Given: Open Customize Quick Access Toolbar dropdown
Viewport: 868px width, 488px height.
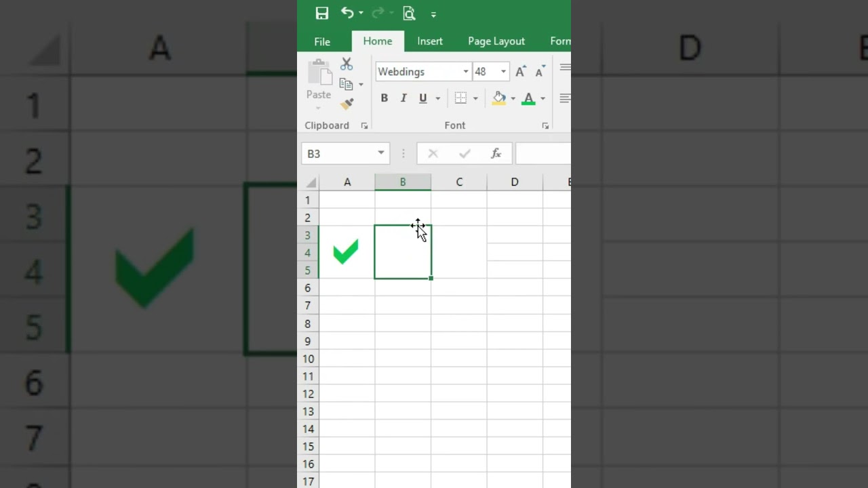Looking at the screenshot, I should pos(433,14).
